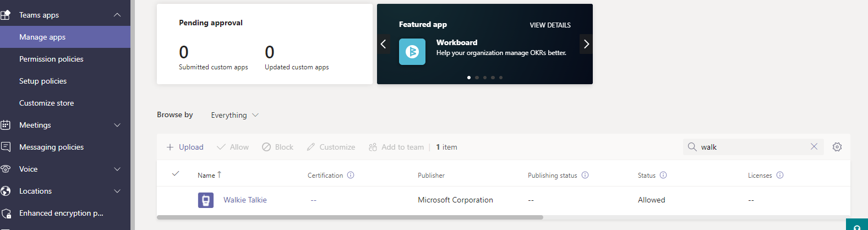Click the Workboard app logo

pos(412,52)
